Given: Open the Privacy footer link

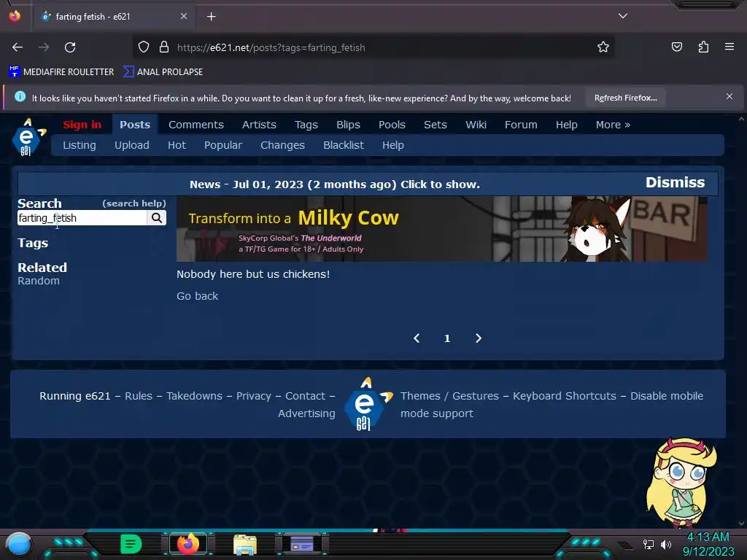Looking at the screenshot, I should point(253,396).
